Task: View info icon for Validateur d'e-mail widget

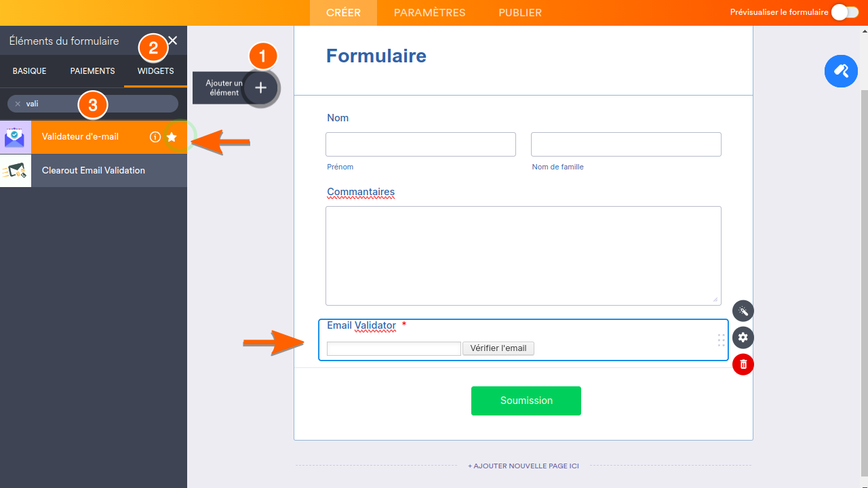Action: 155,136
